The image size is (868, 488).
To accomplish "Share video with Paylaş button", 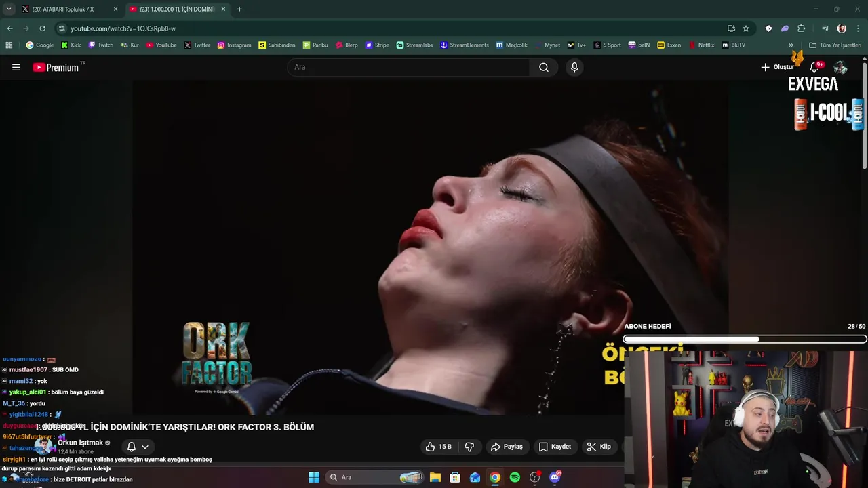I will coord(507,447).
